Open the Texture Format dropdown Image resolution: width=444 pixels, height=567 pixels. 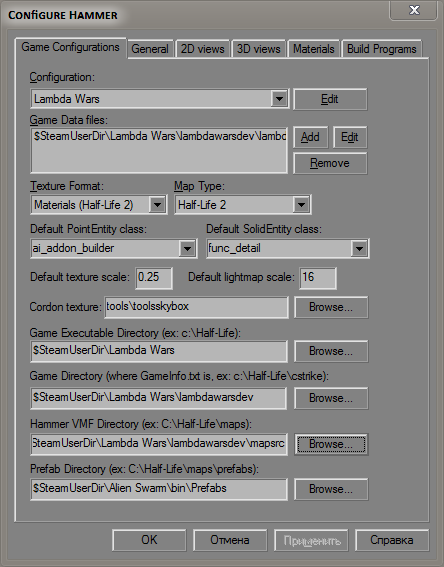coord(157,205)
